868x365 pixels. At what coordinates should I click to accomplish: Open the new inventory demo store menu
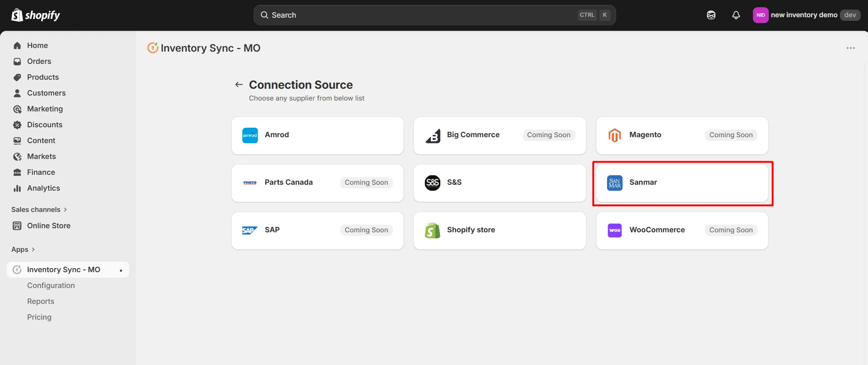click(806, 15)
